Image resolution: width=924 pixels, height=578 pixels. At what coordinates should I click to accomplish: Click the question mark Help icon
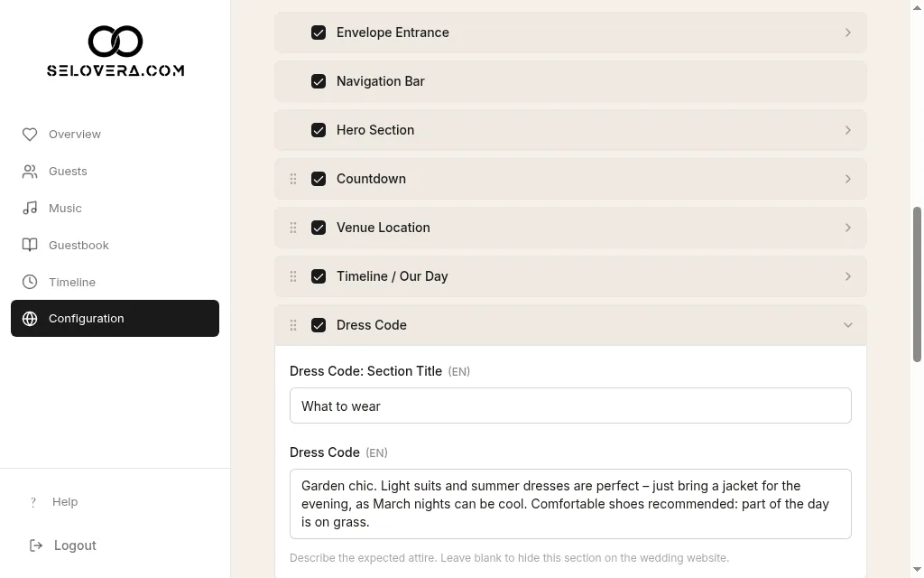[x=33, y=502]
